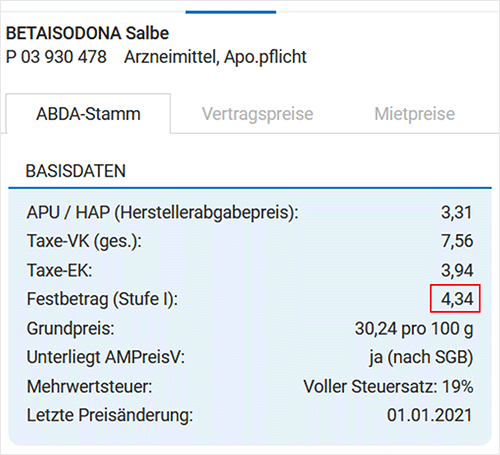This screenshot has width=500, height=455.
Task: Click the PZN number 03 930 478
Action: [64, 57]
